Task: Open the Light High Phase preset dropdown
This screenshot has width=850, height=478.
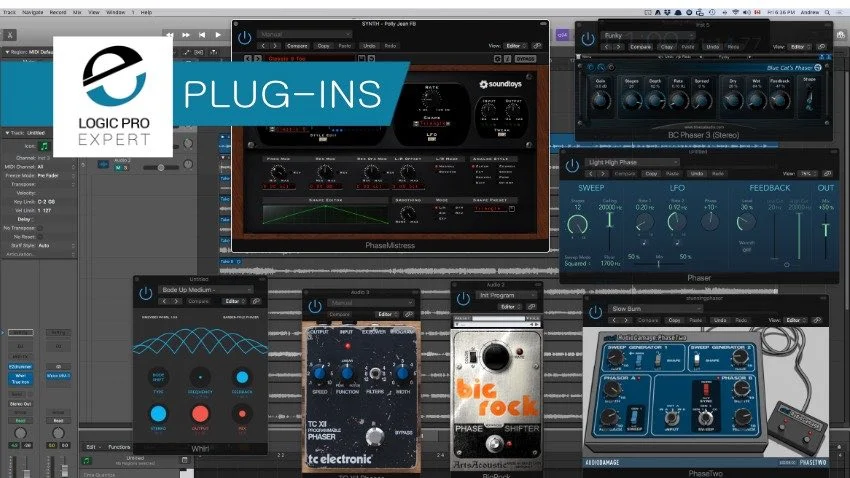Action: pos(632,162)
